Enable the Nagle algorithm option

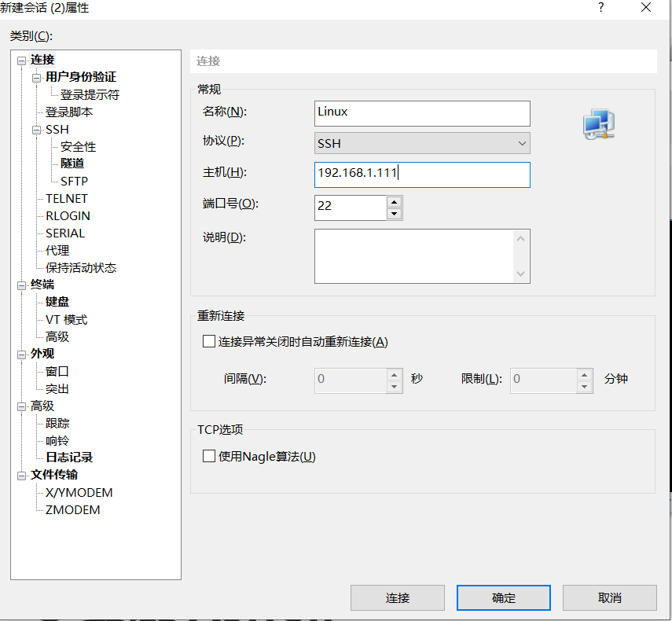(x=209, y=456)
